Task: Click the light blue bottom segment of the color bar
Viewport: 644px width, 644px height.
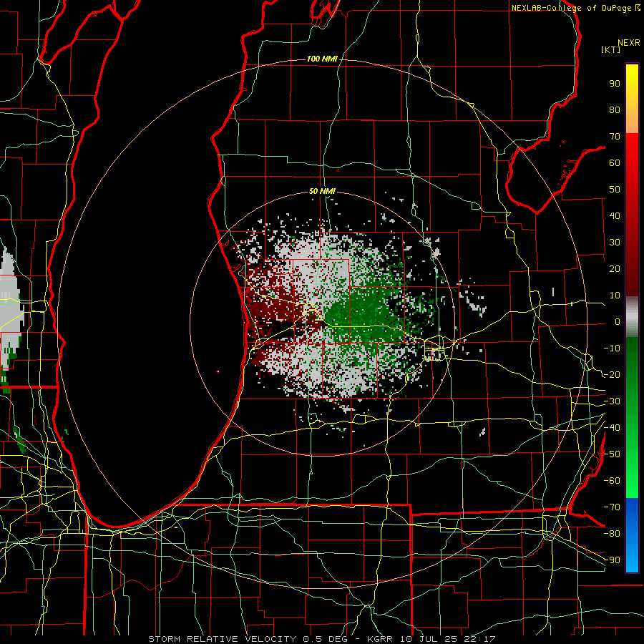Action: pyautogui.click(x=632, y=559)
